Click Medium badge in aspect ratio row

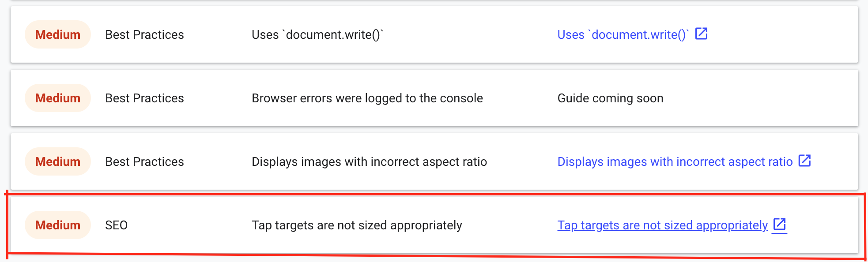click(x=58, y=161)
